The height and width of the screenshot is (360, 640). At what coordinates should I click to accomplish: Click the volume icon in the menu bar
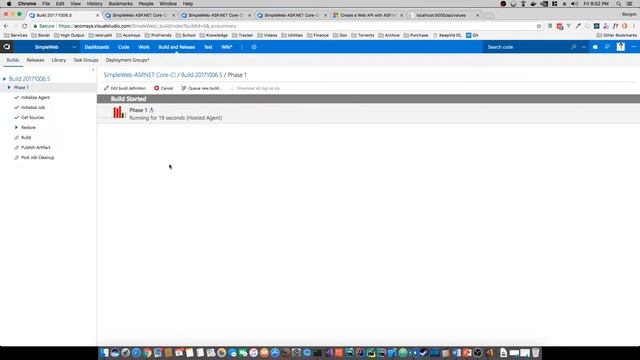(x=574, y=4)
